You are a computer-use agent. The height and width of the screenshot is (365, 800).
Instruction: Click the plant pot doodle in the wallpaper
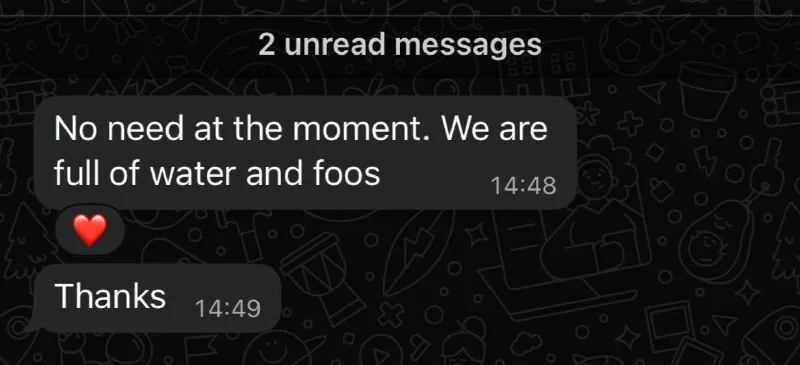(x=707, y=90)
